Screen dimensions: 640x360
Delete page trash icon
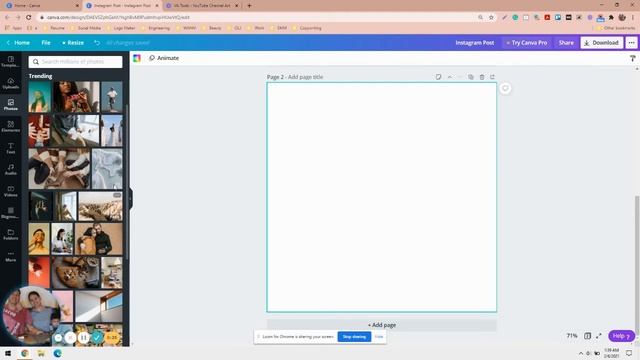482,77
